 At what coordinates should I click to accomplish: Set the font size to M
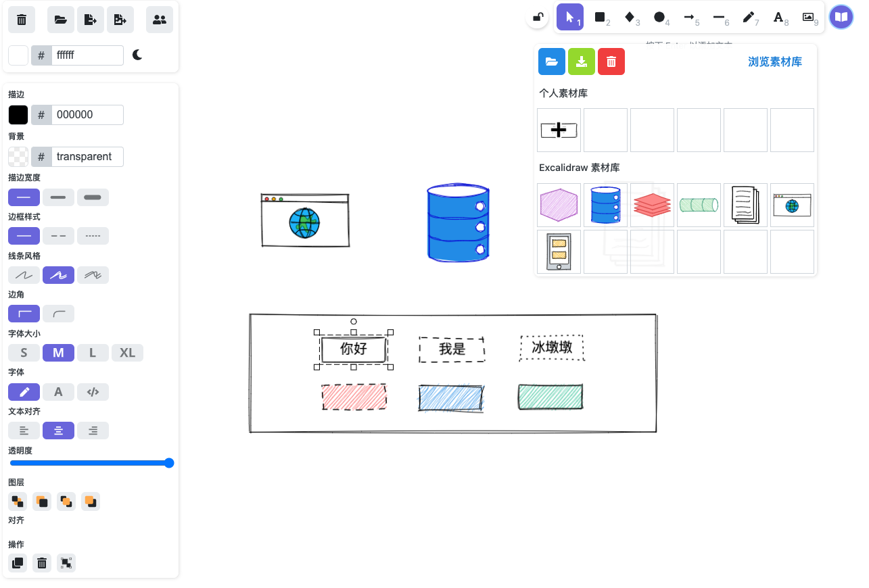58,353
